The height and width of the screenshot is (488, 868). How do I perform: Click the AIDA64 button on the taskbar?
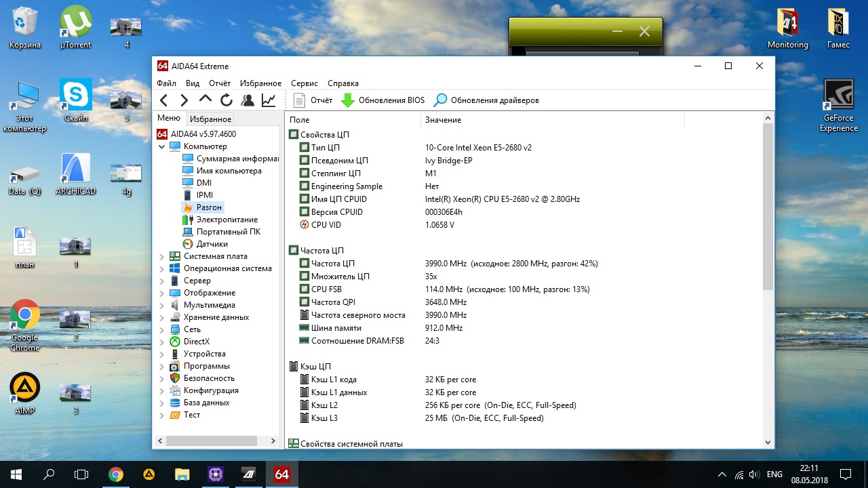(281, 474)
